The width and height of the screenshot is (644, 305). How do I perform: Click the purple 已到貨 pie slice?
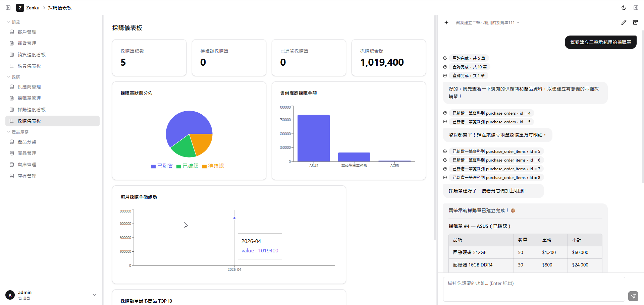pyautogui.click(x=184, y=125)
